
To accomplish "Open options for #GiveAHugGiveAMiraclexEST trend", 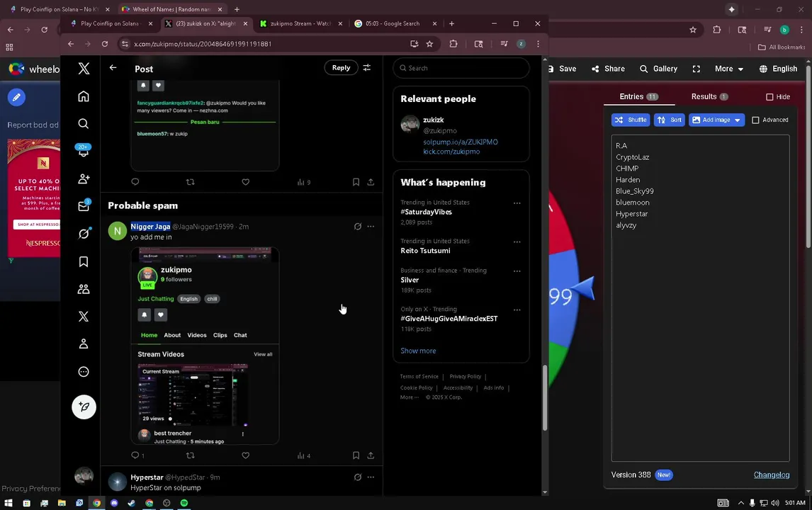I will [517, 310].
